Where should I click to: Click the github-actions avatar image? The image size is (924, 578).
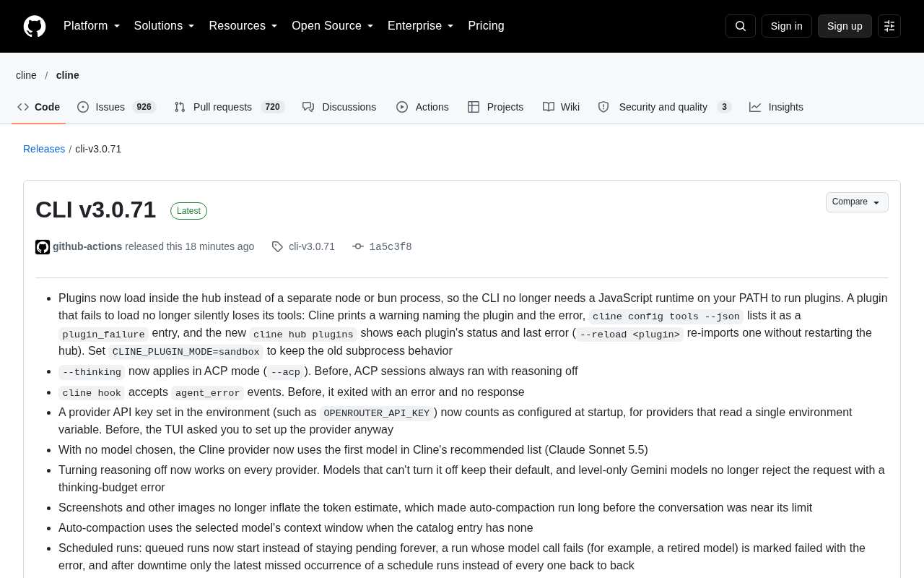tap(43, 247)
